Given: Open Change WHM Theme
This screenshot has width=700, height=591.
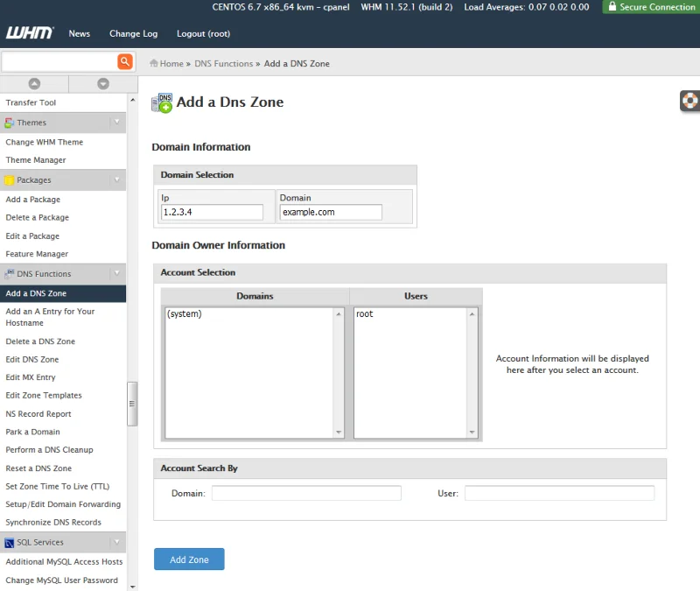Looking at the screenshot, I should pyautogui.click(x=45, y=142).
